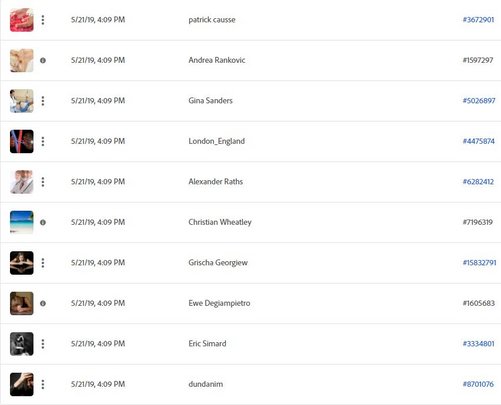Select the beach thumbnail of Christian Wheatley
The height and width of the screenshot is (405, 501).
click(x=22, y=222)
